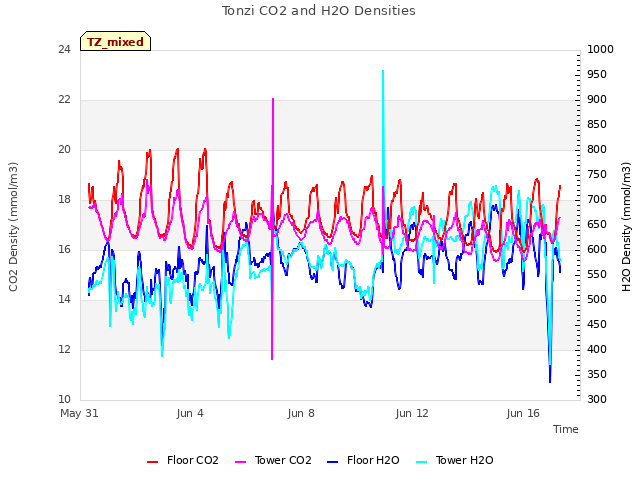Click the Floor H2O legend entry
Viewport: 640px width, 480px height.
[363, 461]
